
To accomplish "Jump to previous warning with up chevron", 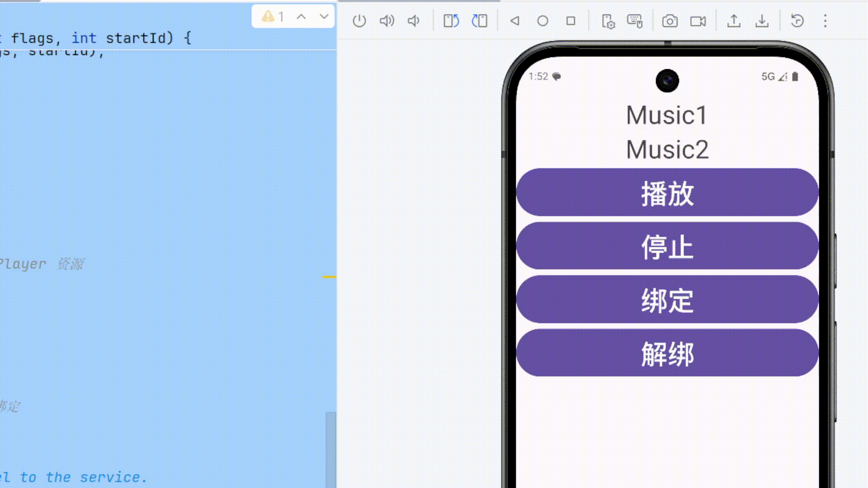I will pos(301,17).
